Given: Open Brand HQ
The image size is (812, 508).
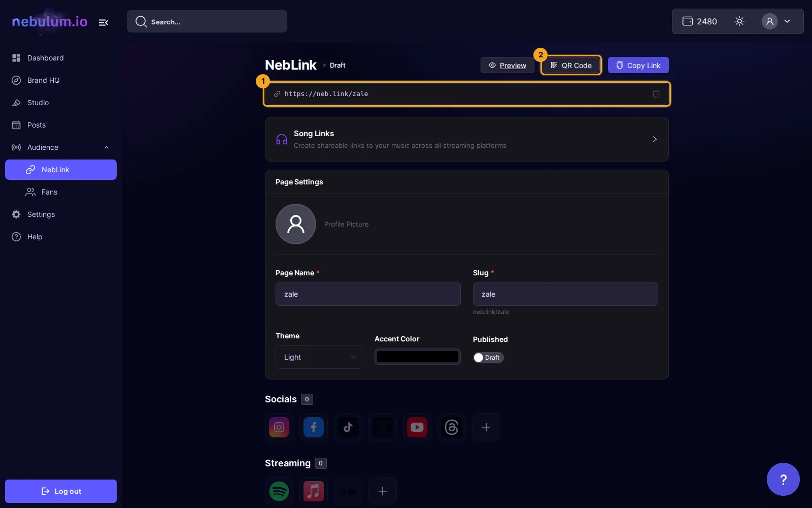Looking at the screenshot, I should 61,80.
